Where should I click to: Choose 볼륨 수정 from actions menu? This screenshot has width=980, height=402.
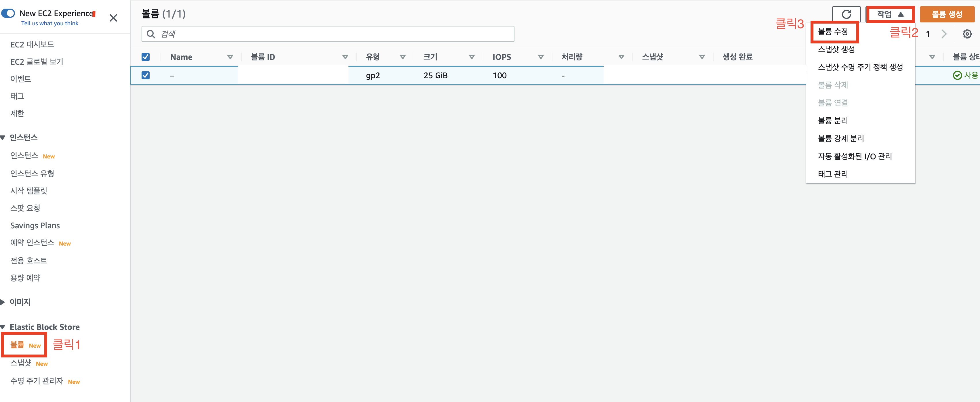[x=833, y=32]
